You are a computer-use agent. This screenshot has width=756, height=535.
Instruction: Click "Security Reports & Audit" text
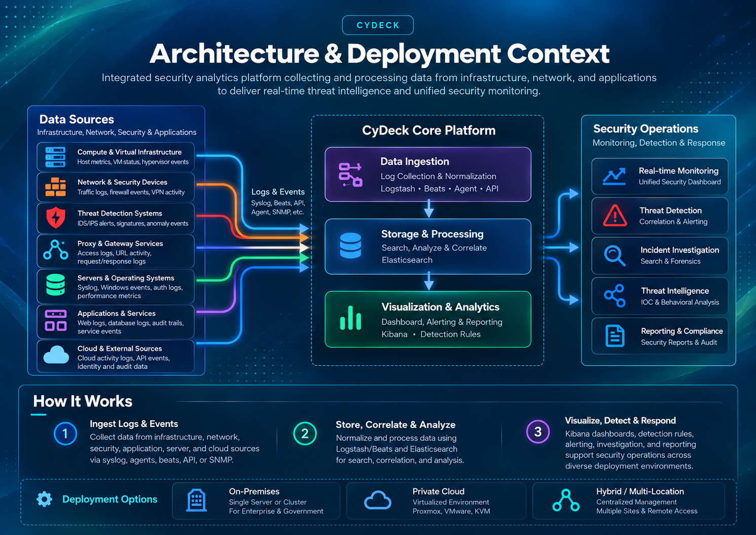[x=679, y=342]
